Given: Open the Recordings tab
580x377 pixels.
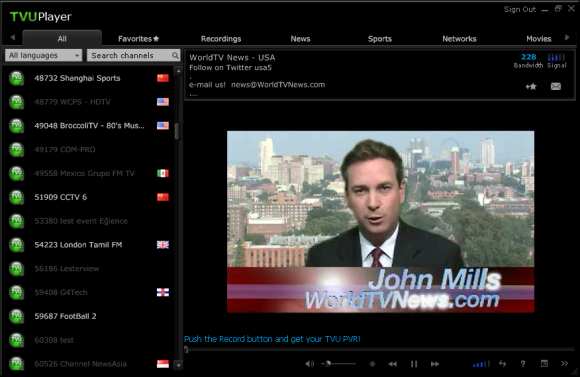Looking at the screenshot, I should pyautogui.click(x=221, y=38).
